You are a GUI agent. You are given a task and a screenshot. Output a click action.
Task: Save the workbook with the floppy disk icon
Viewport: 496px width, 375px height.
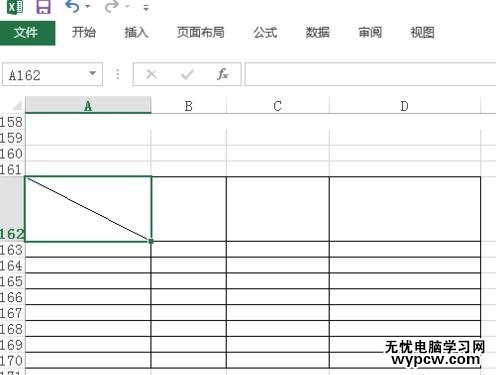[43, 6]
